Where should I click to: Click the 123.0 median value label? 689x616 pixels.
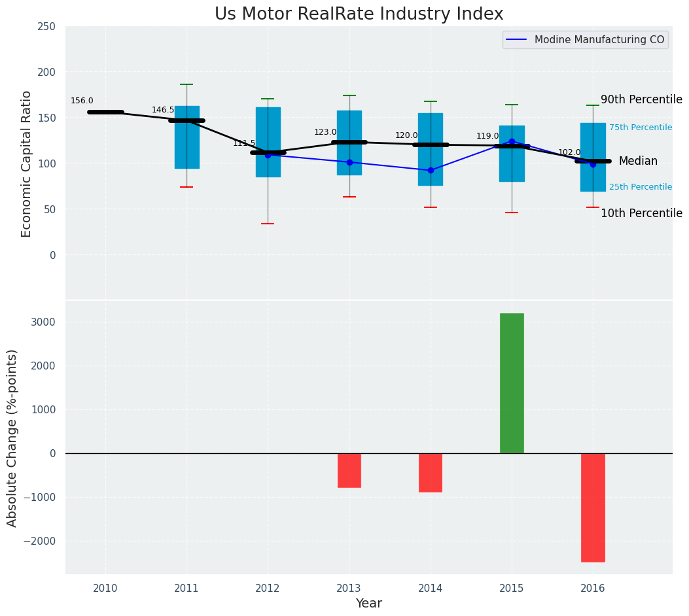(325, 132)
